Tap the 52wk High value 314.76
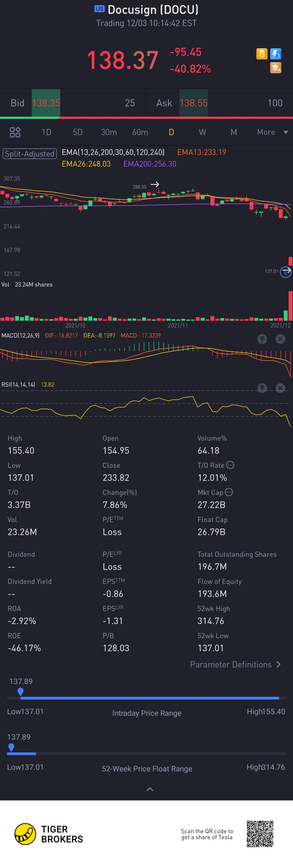 211,621
